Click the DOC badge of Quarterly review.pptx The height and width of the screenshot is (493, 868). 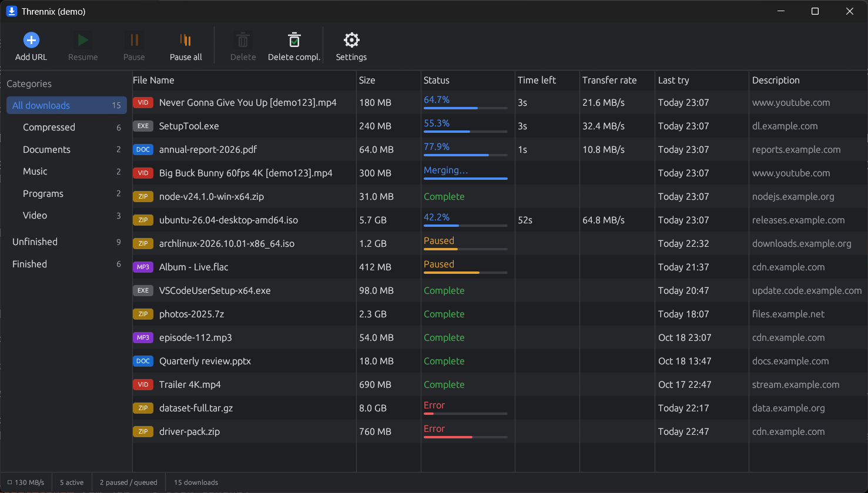click(143, 361)
